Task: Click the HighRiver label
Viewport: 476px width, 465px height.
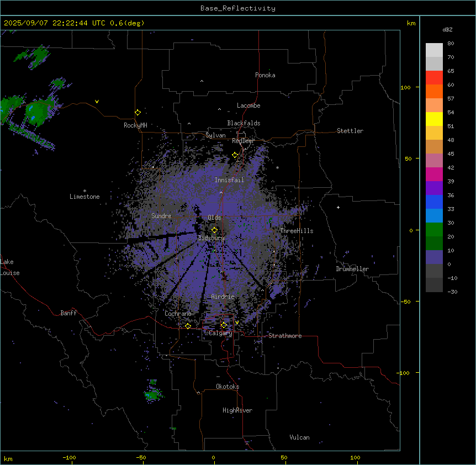Action: tap(237, 410)
